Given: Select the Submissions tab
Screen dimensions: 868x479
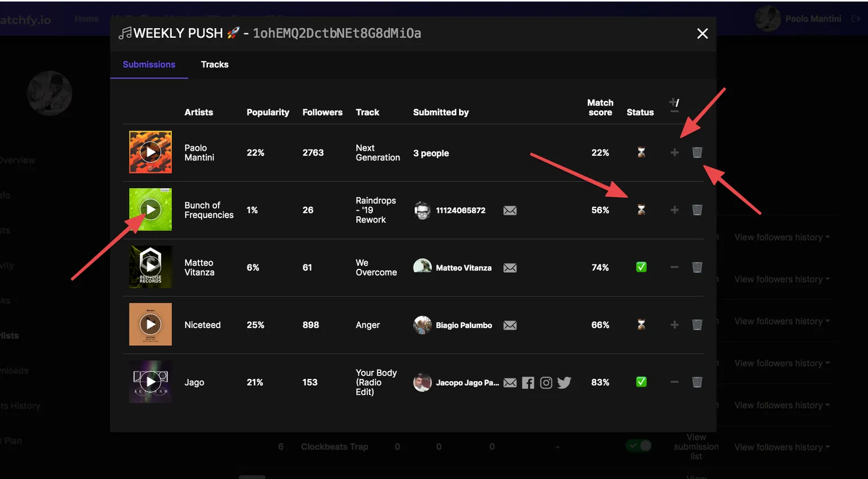Looking at the screenshot, I should pyautogui.click(x=149, y=64).
